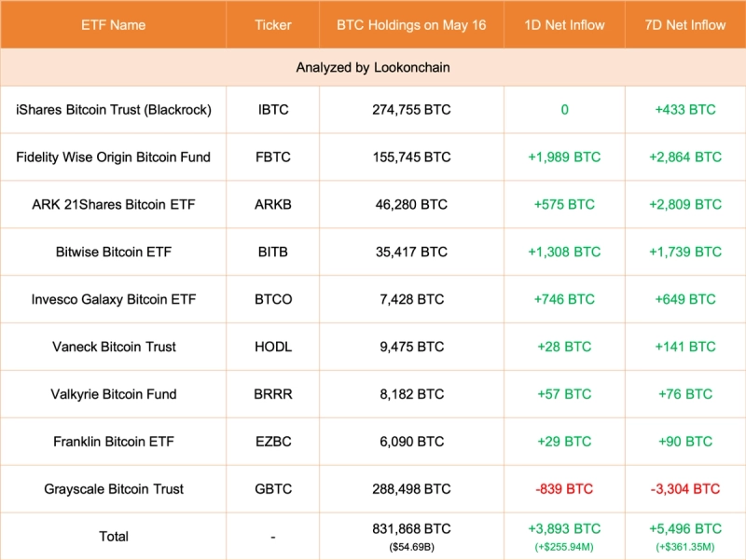Click Grayscale's red -839 BTC value

coord(564,490)
